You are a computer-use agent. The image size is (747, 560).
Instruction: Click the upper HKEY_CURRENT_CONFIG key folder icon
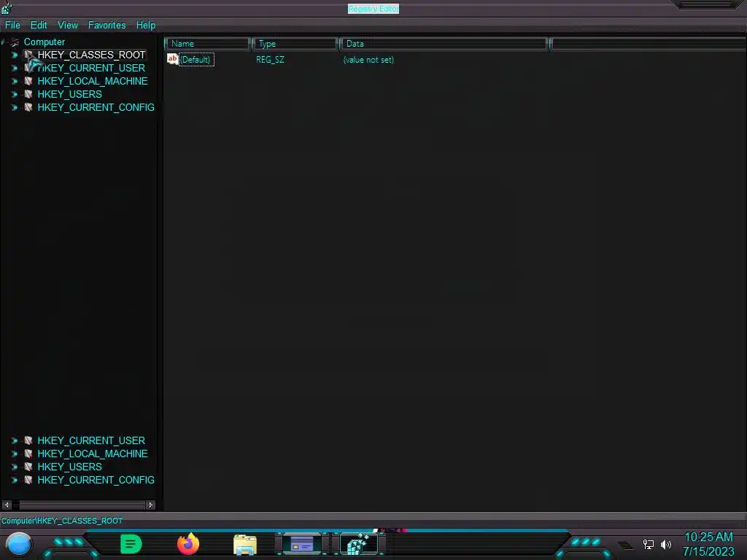point(28,107)
